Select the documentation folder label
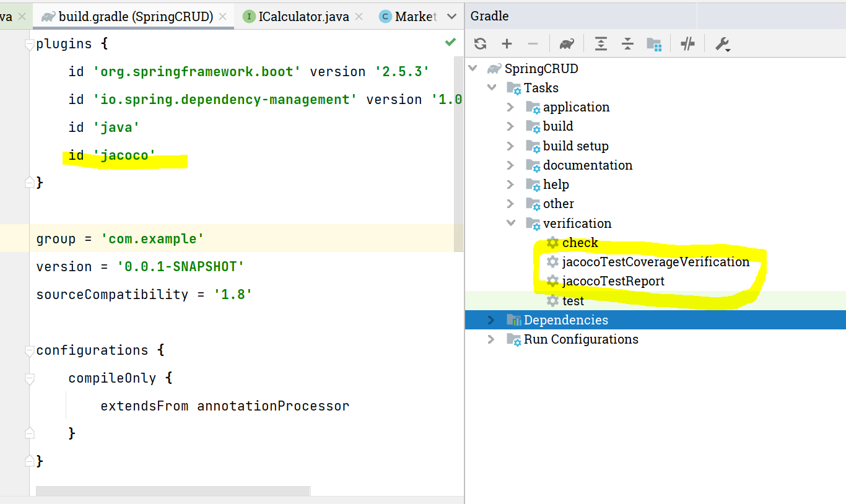Screen dimensions: 846x504 click(x=588, y=165)
